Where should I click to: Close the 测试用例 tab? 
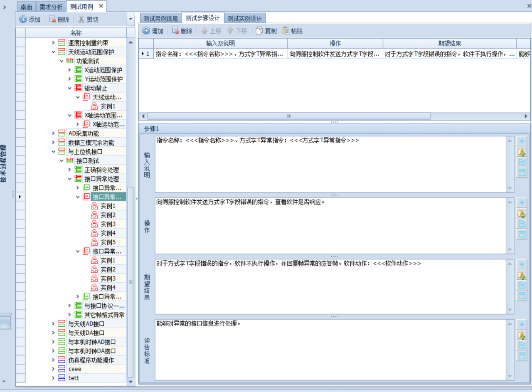coord(101,6)
